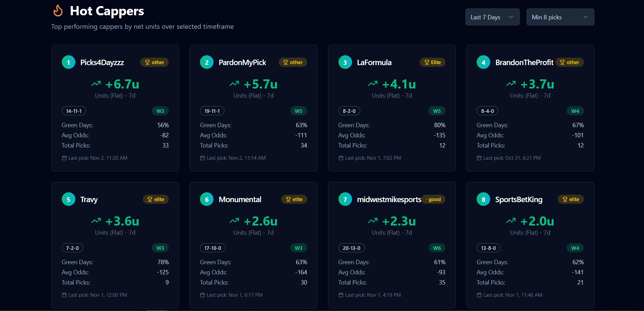Click the flame icon beside Hot Cappers
This screenshot has height=311, width=644.
[x=58, y=11]
